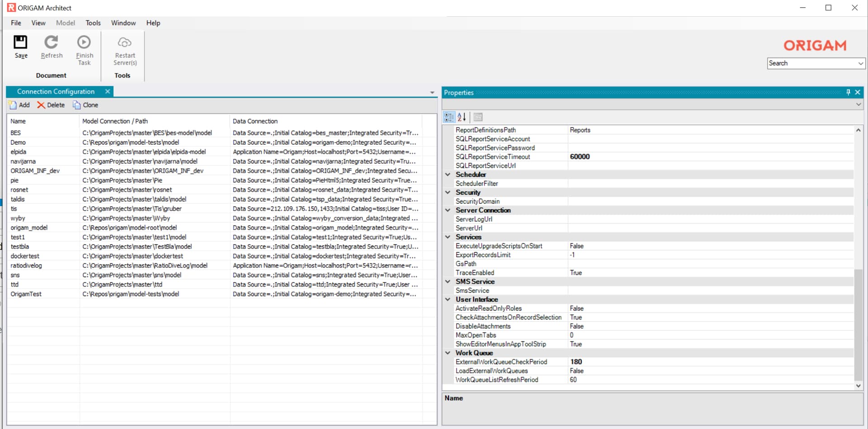Pin the Properties panel
The height and width of the screenshot is (429, 868).
(848, 92)
